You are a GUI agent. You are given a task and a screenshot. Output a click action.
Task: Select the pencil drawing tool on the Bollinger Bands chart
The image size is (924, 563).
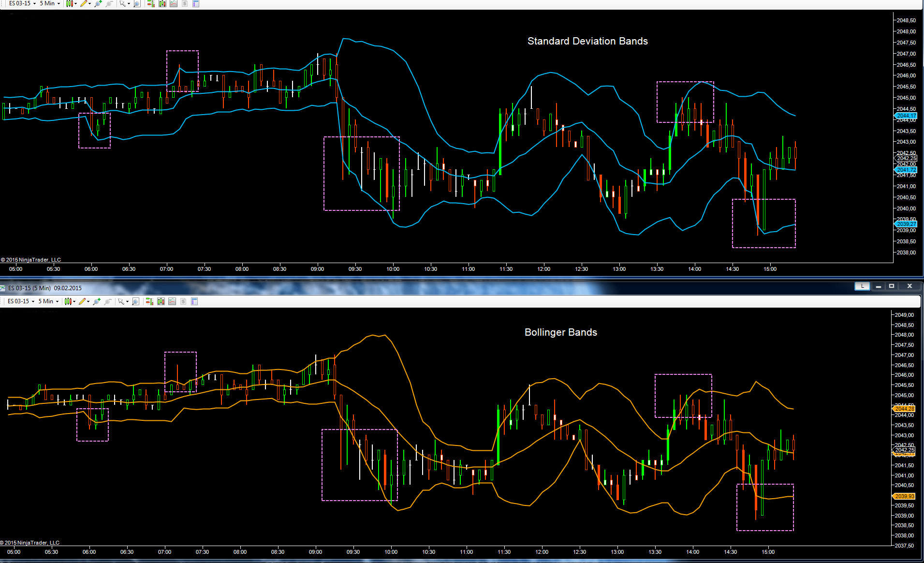[x=82, y=301]
